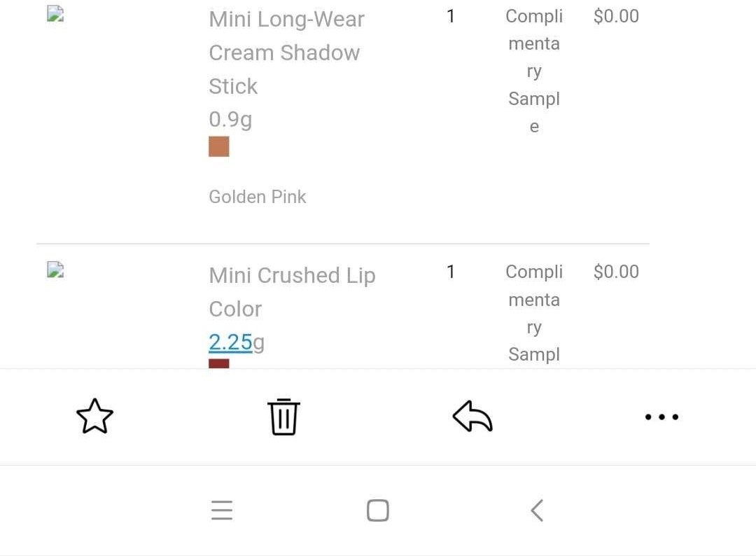Tap the lip color $0.00 price

point(616,272)
